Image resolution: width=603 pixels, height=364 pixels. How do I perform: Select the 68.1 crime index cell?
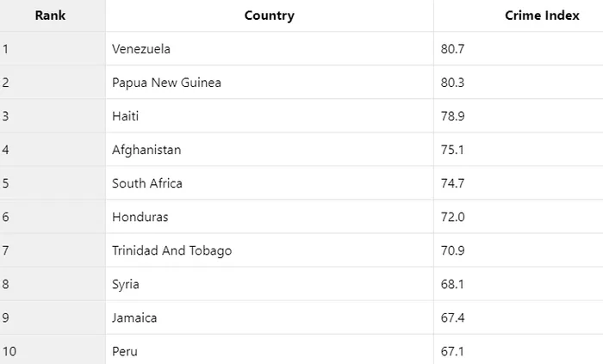tap(452, 284)
